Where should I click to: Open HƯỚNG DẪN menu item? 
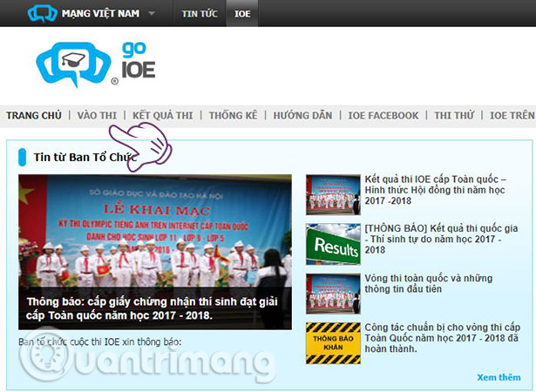[x=303, y=116]
